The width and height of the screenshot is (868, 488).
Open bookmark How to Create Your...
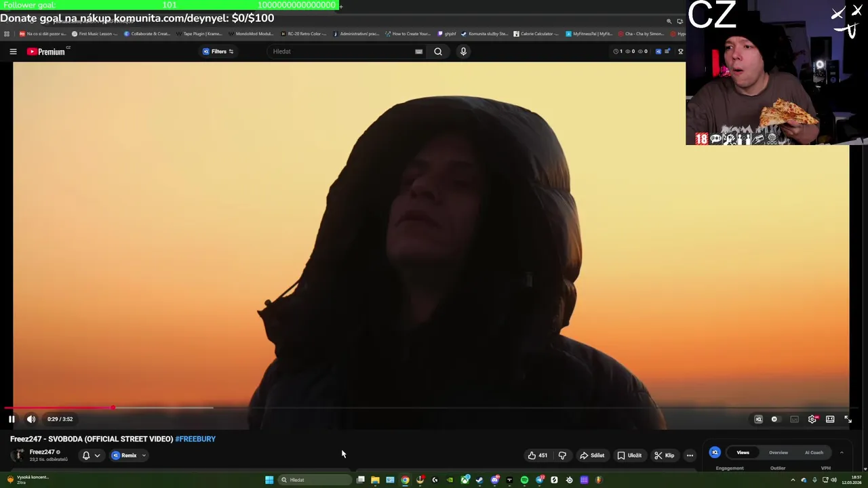click(408, 34)
